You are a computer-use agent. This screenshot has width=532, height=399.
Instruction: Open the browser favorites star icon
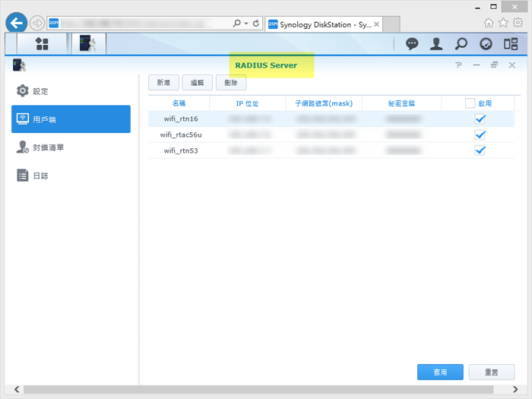point(503,23)
